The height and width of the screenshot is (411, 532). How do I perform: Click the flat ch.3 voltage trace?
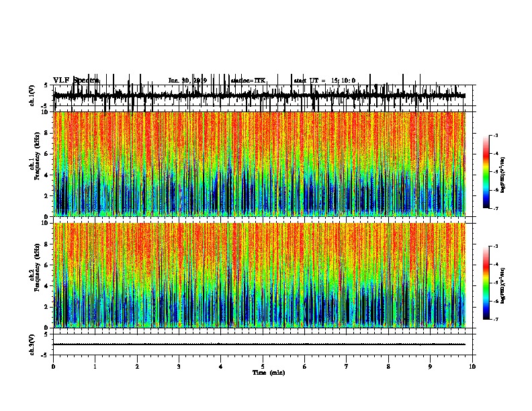[x=259, y=345]
